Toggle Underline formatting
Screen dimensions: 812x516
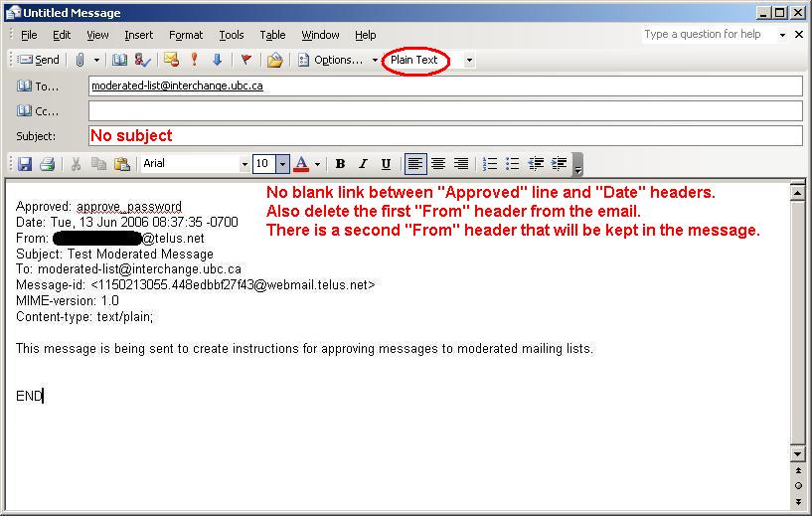coord(386,164)
